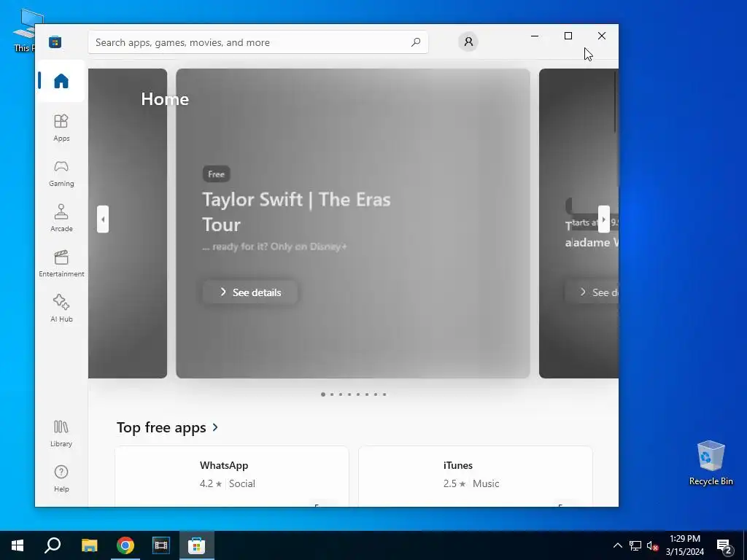Screen dimensions: 747x560
Task: Click the search box for apps and games
Action: pos(258,42)
